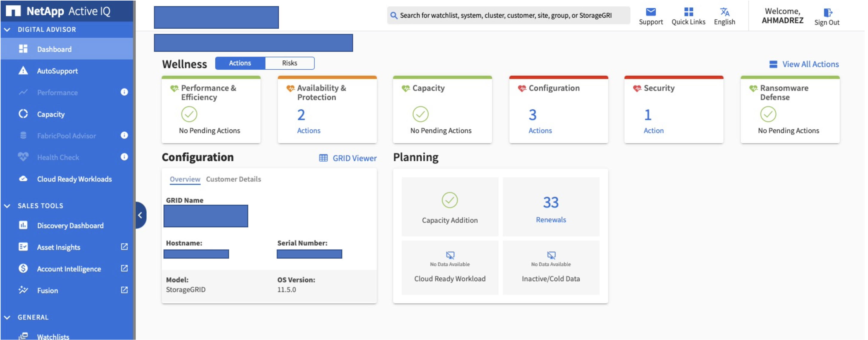Click the info icon beside FabricPool Advisor
Viewport: 868px width, 340px height.
(124, 135)
